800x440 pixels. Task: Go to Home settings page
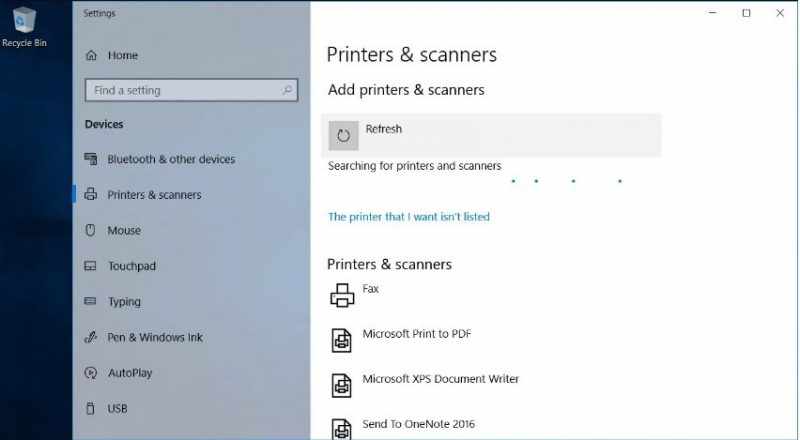tap(123, 55)
